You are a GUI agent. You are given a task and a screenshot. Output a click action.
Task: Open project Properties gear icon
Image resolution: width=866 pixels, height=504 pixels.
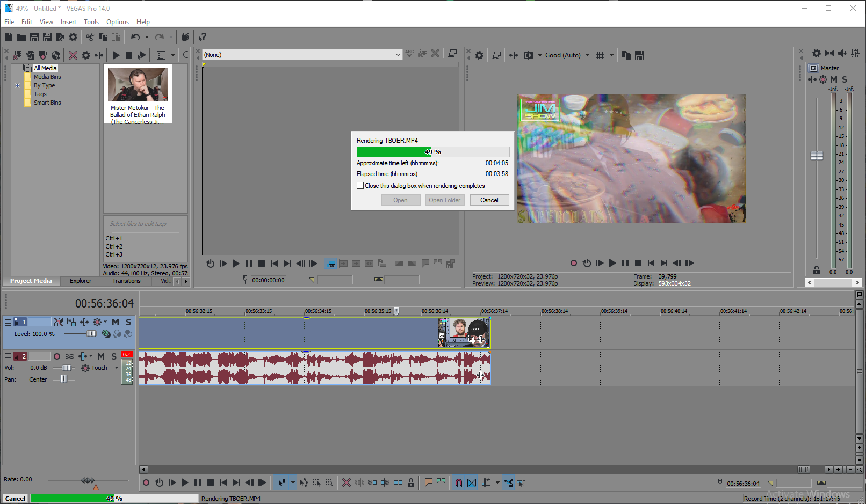point(73,37)
